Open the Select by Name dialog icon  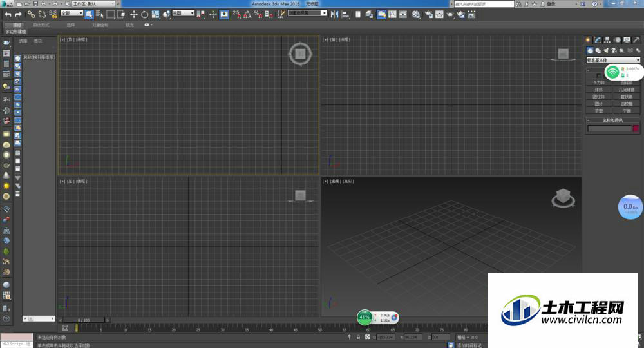pos(100,14)
